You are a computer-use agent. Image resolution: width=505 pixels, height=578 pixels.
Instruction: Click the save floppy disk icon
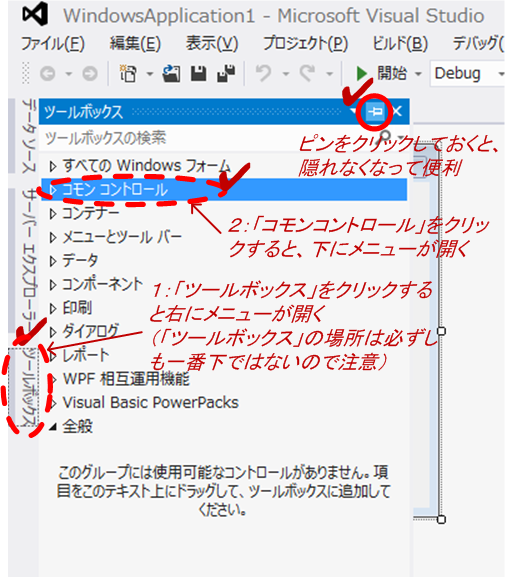[199, 73]
